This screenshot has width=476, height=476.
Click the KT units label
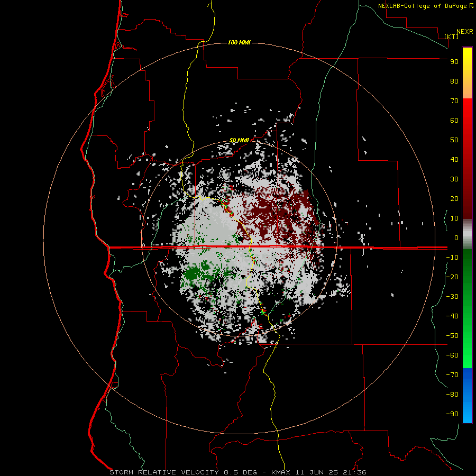pyautogui.click(x=452, y=36)
